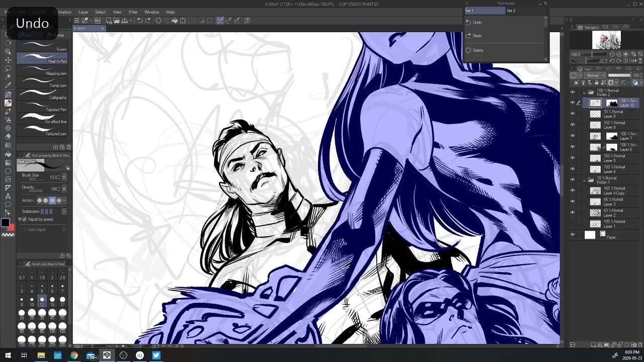Select the Airbrush tool

pos(8,120)
